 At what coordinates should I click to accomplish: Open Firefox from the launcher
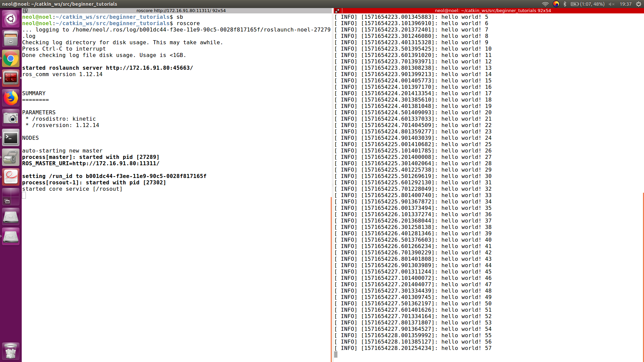pos(11,98)
